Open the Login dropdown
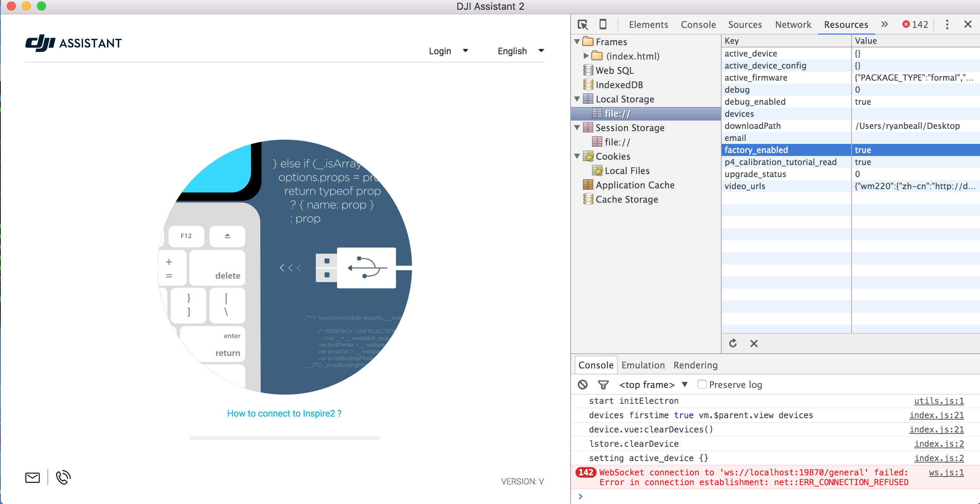This screenshot has width=980, height=504. pos(448,51)
